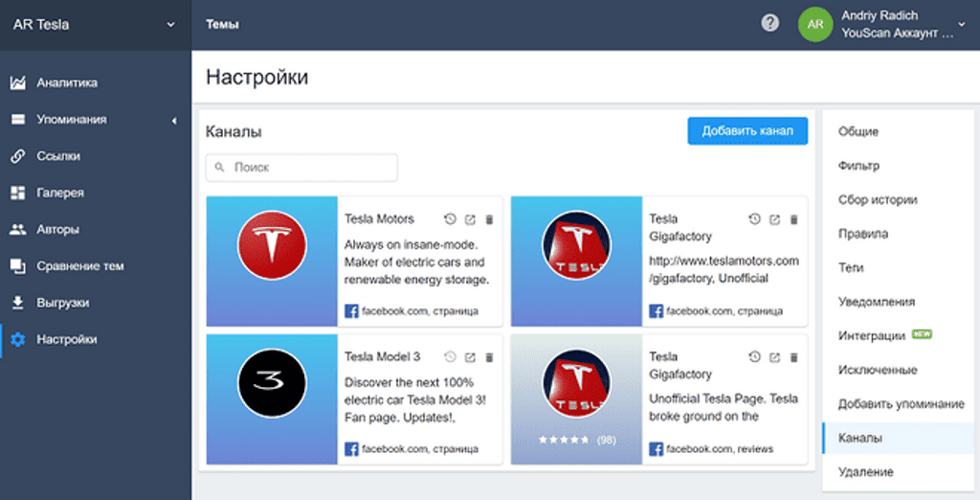Image resolution: width=980 pixels, height=500 pixels.
Task: Open Tesla Model 3 external link icon
Action: coord(470,357)
